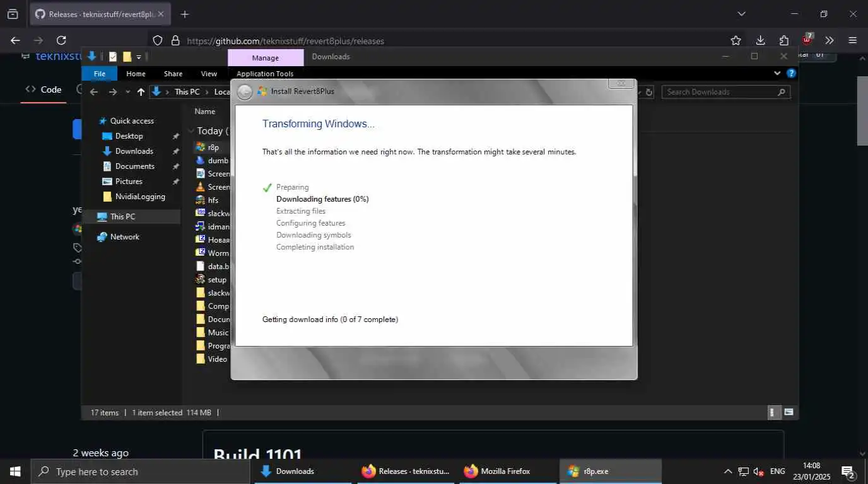Click the Firefox reload page button

pyautogui.click(x=61, y=40)
